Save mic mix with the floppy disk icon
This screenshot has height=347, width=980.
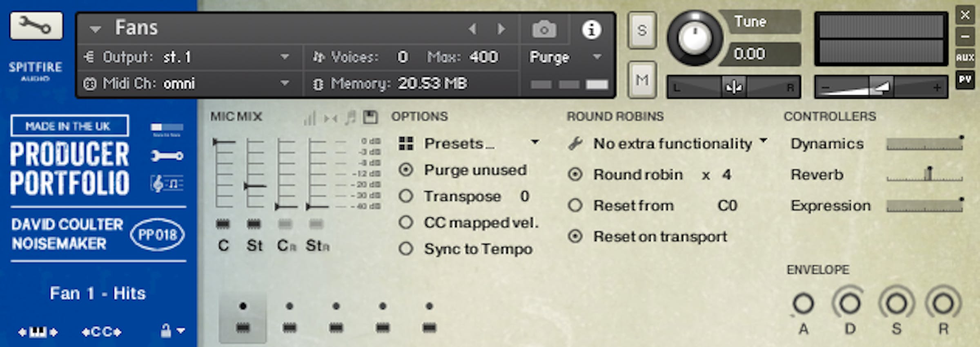tap(370, 117)
